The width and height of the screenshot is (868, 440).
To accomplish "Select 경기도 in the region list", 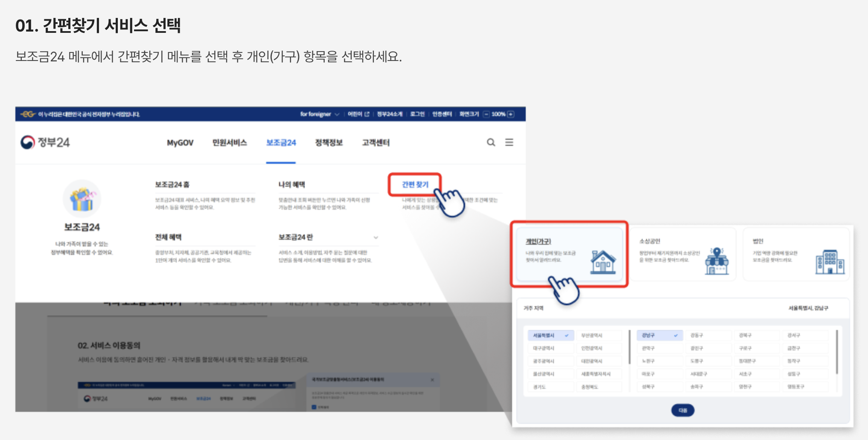I will pos(551,387).
